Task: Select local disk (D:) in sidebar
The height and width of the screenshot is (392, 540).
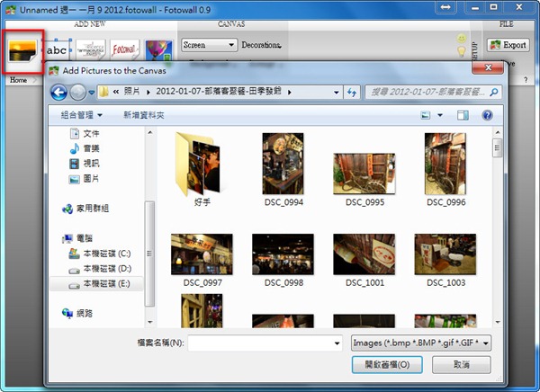Action: [106, 268]
